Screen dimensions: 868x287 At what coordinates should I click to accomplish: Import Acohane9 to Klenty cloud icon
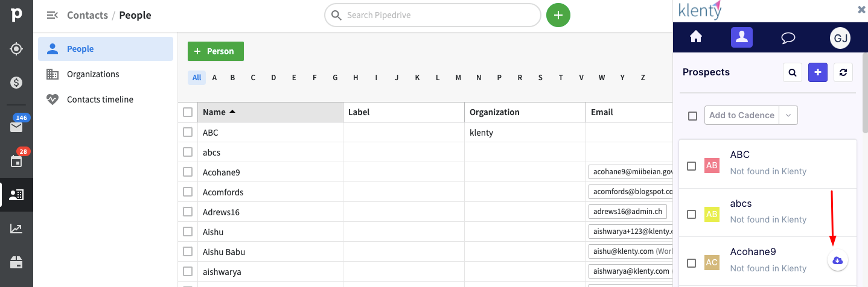[837, 260]
